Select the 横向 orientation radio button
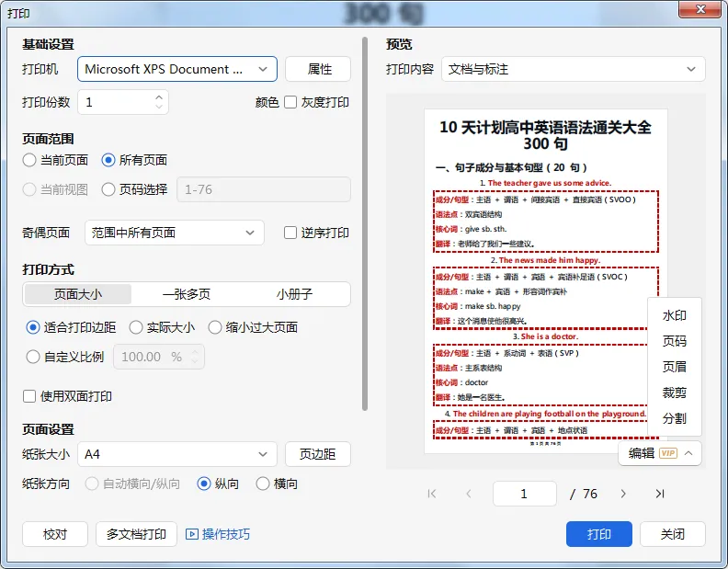 (x=263, y=484)
